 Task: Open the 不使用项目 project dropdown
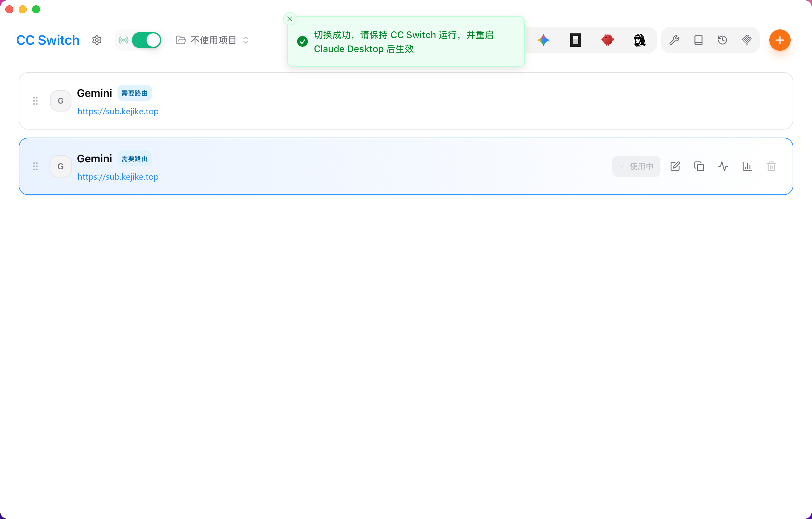pos(213,40)
